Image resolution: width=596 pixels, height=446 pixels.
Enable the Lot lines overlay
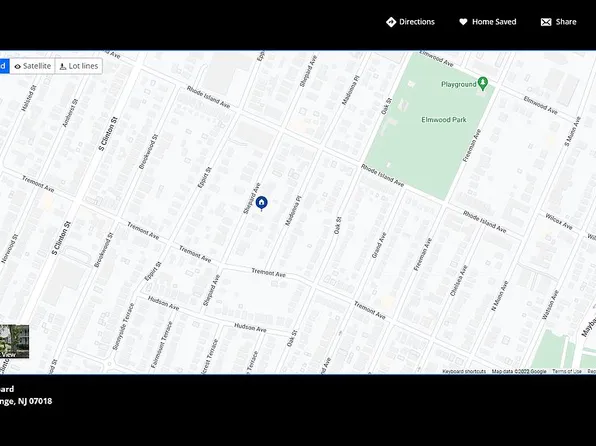click(79, 66)
